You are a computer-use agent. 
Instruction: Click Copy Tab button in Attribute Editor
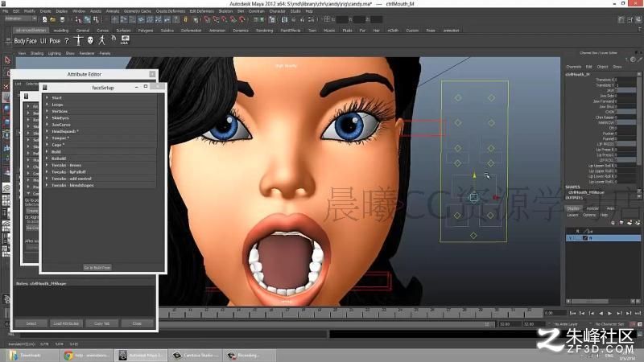point(102,323)
